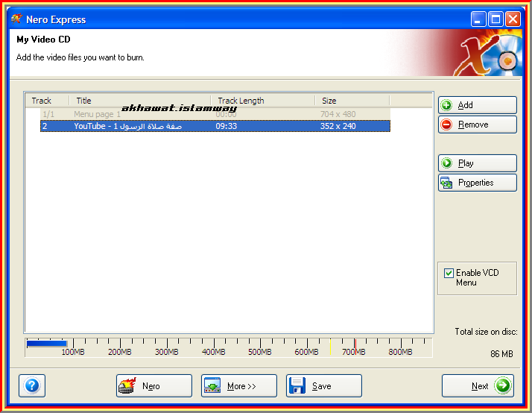Close the Nero Express window

point(513,19)
